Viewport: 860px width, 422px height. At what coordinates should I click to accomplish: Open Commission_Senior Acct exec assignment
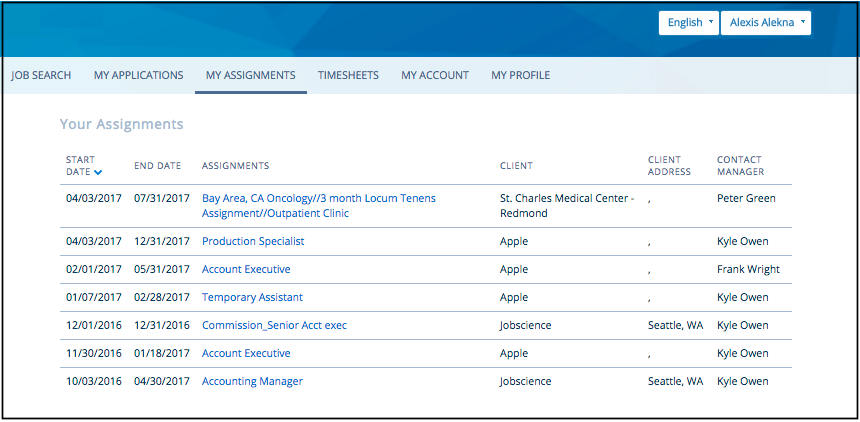274,325
